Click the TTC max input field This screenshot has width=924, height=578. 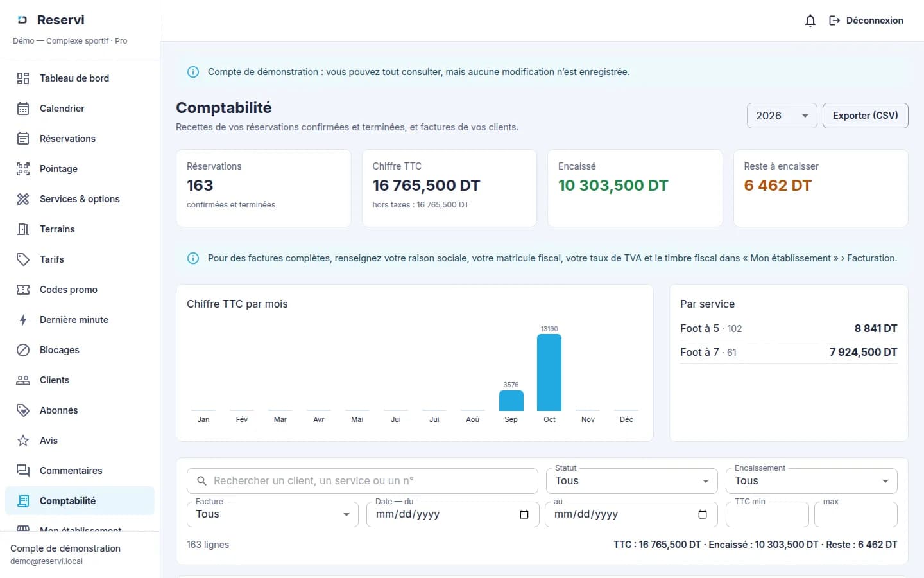click(x=856, y=514)
